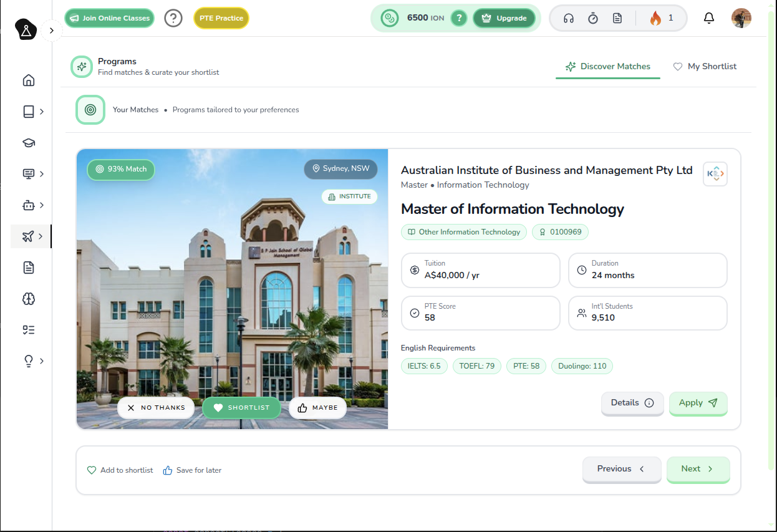The width and height of the screenshot is (777, 532).
Task: Mark program as Maybe
Action: click(317, 408)
